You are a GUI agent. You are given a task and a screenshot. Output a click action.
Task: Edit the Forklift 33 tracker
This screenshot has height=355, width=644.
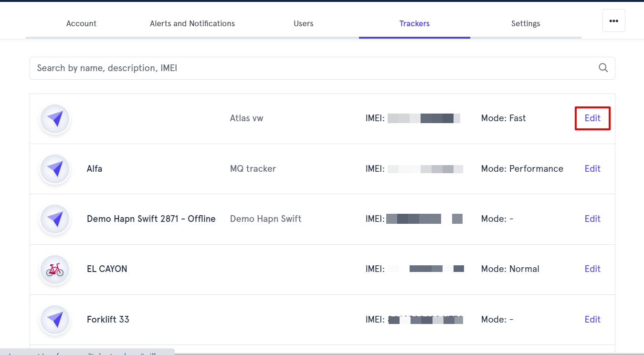pyautogui.click(x=592, y=319)
